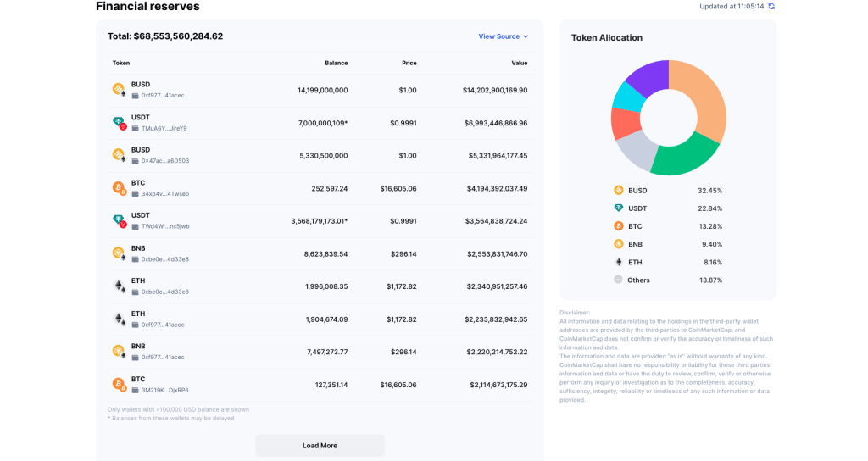Click the Price column header

point(409,63)
